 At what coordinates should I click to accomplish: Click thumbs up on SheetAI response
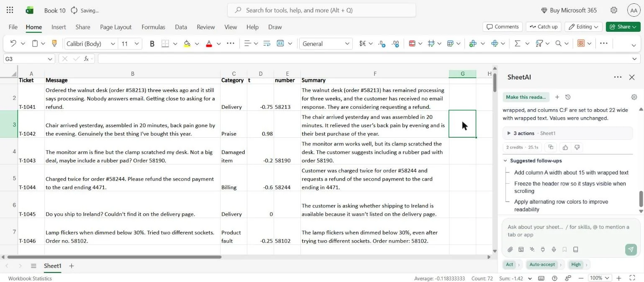565,147
